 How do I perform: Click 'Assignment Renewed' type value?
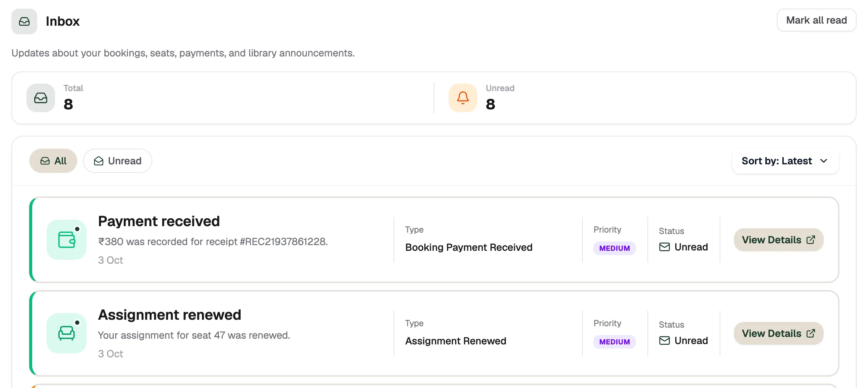[x=455, y=341]
